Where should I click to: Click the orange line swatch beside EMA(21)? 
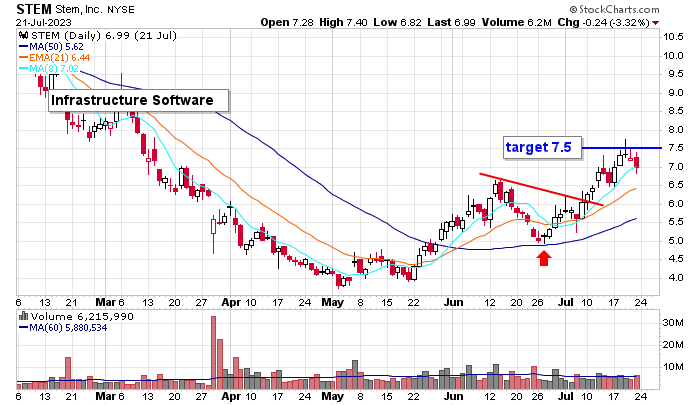24,58
